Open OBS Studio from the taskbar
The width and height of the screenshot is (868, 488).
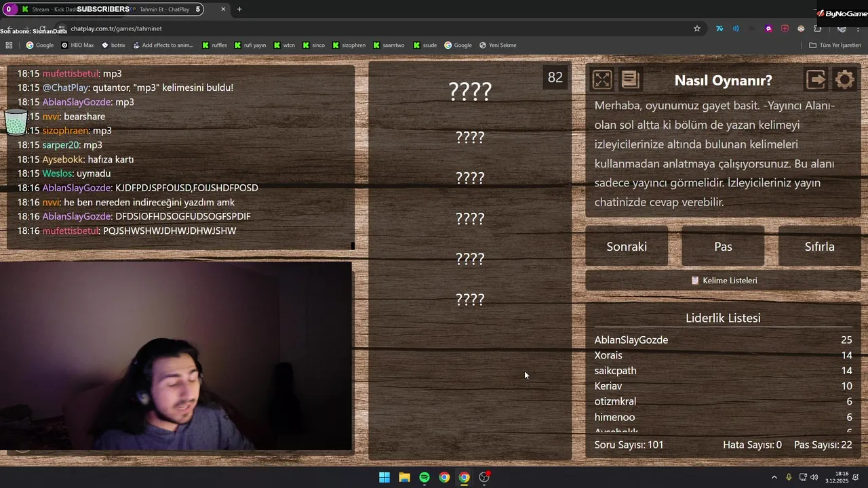coord(484,477)
